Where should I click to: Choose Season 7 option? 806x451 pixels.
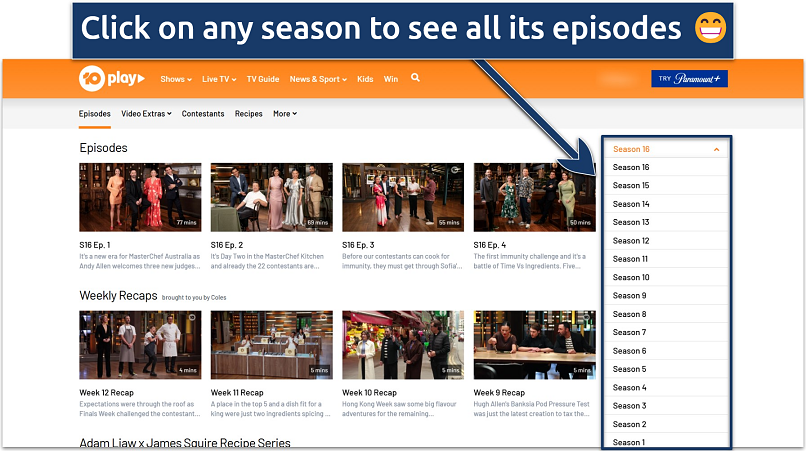tap(666, 332)
